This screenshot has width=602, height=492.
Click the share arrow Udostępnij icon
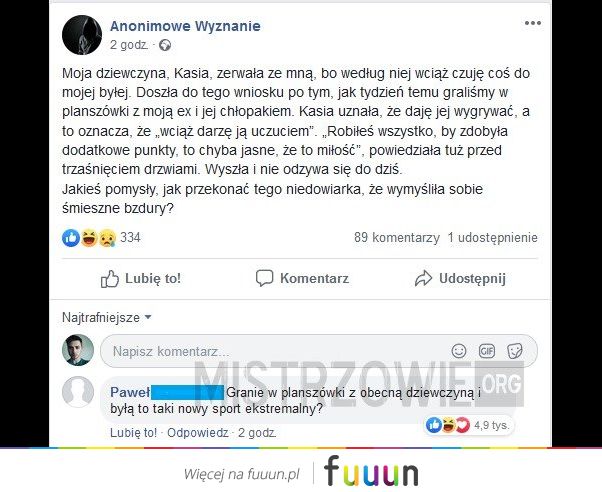pyautogui.click(x=423, y=278)
